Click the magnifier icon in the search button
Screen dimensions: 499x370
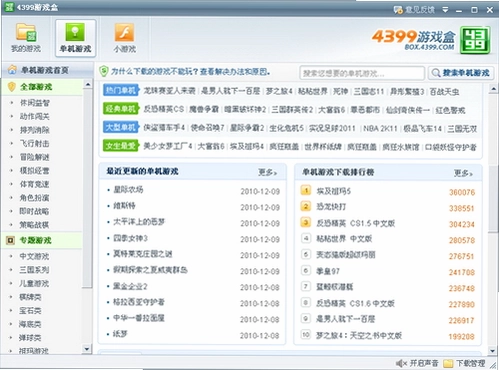point(436,73)
